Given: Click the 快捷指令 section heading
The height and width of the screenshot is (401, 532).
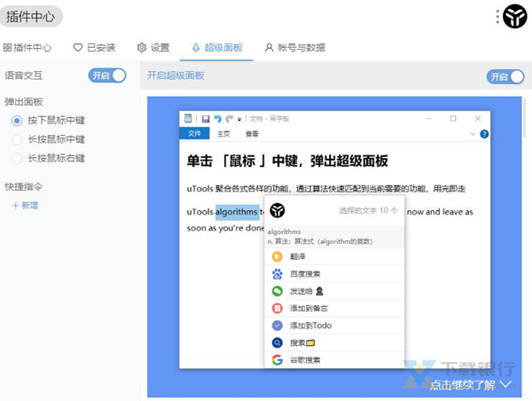Looking at the screenshot, I should pos(23,186).
